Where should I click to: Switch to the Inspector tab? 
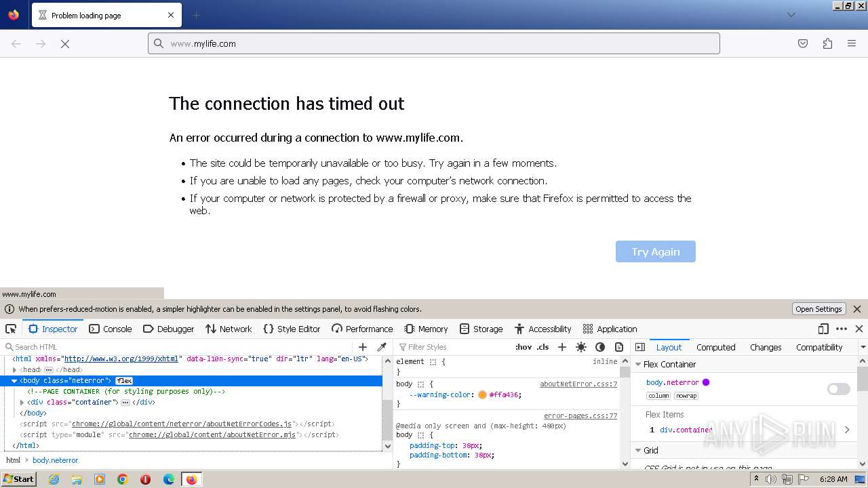pos(53,329)
